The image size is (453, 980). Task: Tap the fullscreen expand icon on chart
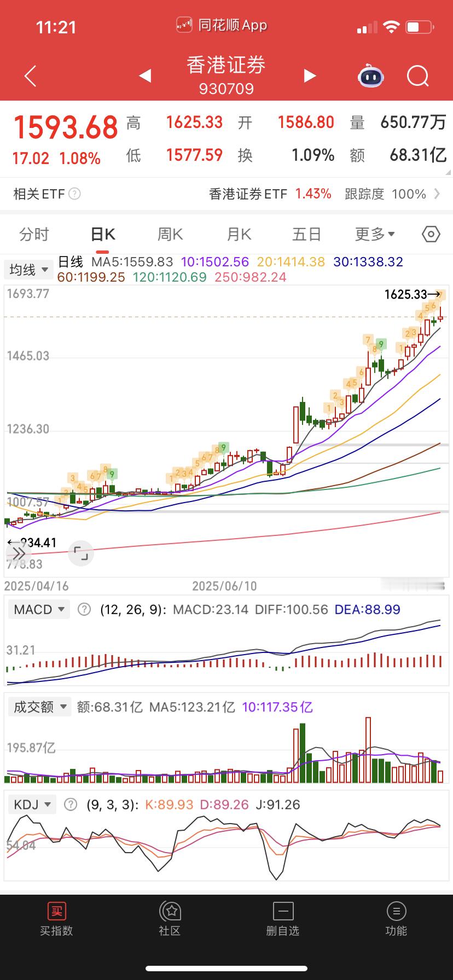click(x=82, y=553)
